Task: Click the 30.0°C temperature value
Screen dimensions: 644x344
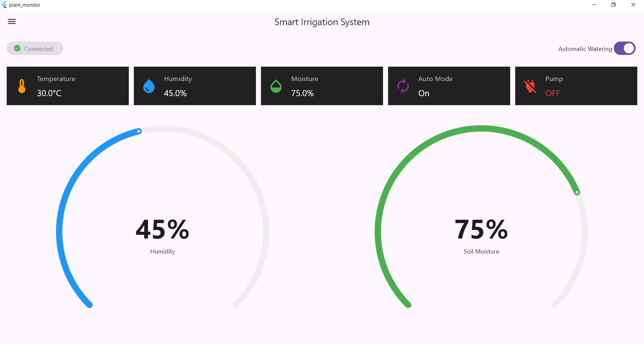Action: [x=49, y=93]
